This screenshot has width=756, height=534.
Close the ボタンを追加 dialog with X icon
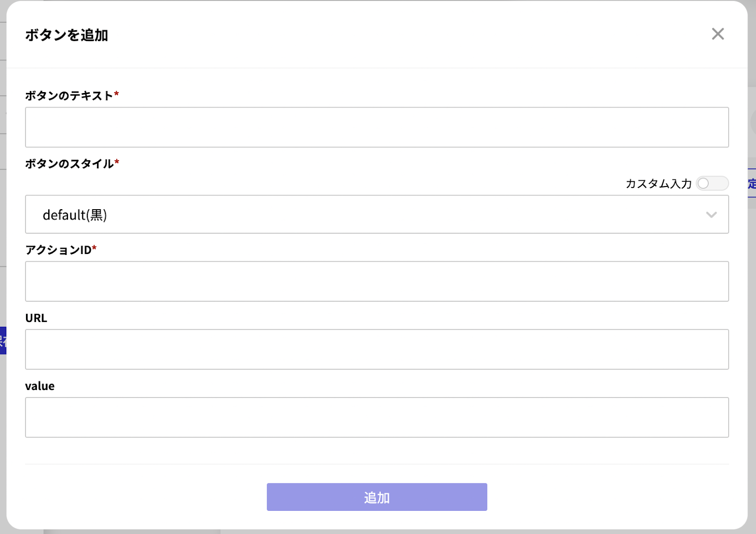pos(718,34)
